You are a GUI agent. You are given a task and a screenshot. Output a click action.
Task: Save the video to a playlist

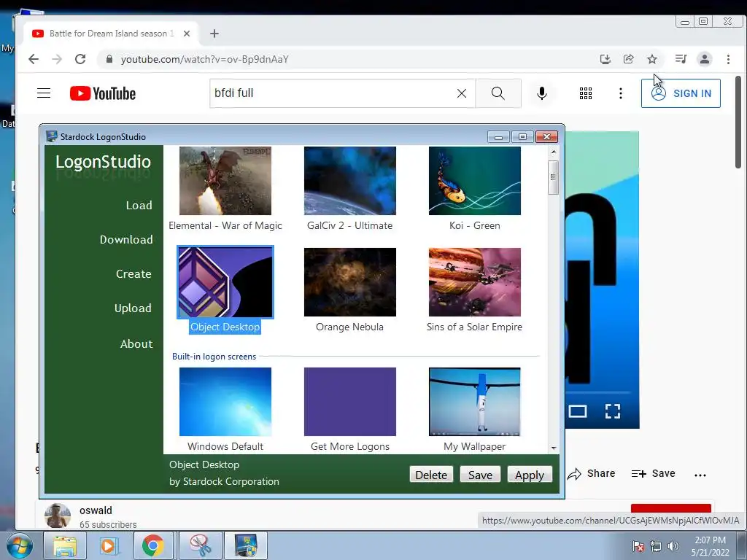click(653, 474)
